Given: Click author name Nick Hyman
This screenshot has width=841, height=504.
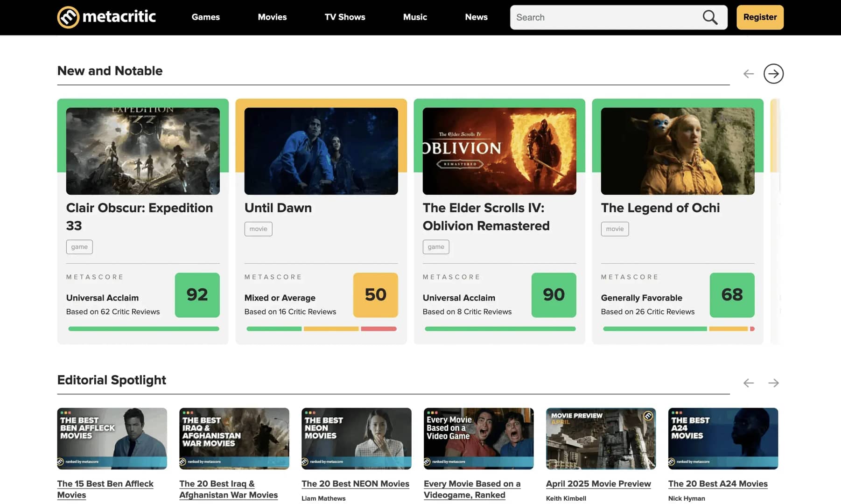Looking at the screenshot, I should point(687,498).
